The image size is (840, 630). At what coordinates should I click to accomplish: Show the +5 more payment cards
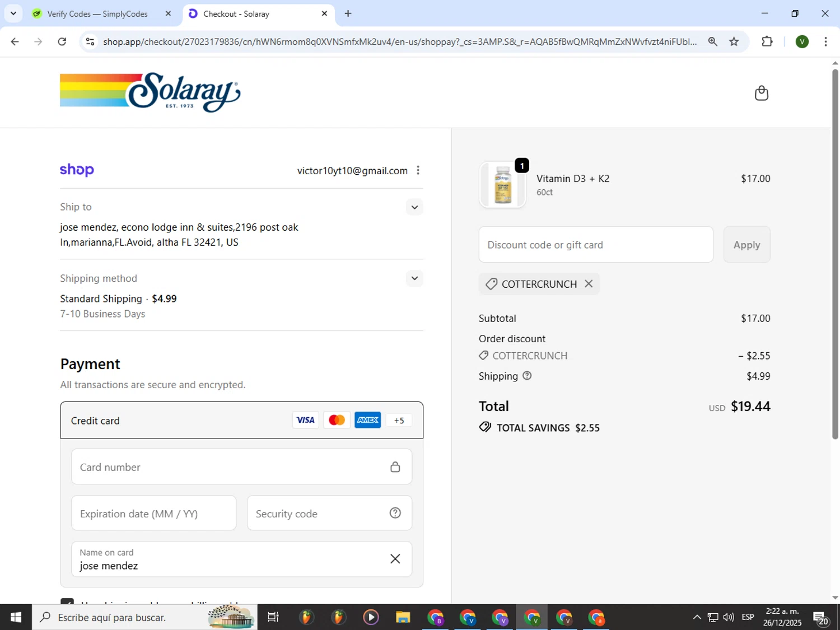399,421
